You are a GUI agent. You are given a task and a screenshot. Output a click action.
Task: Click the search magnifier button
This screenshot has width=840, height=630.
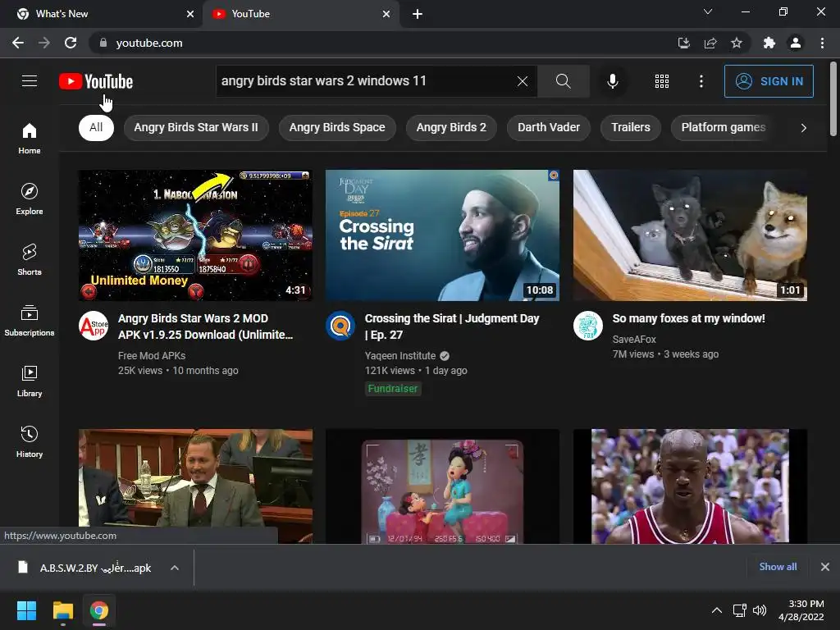563,81
